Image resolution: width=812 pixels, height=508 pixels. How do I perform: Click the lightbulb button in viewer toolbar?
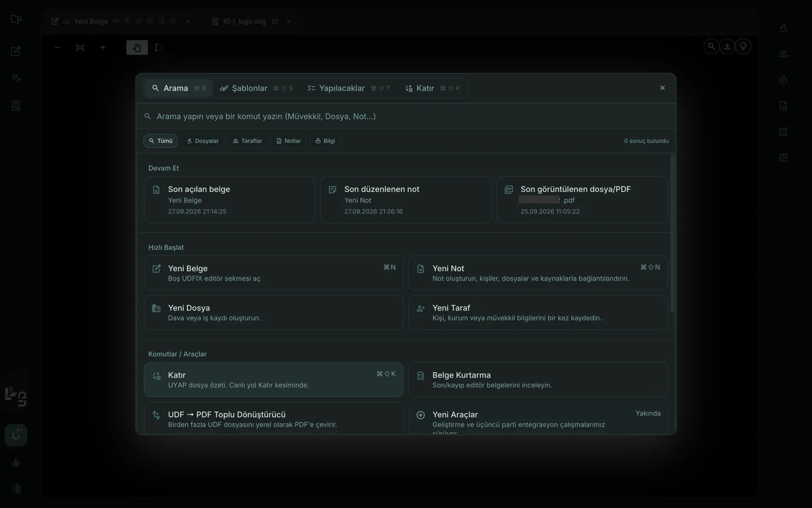743,46
